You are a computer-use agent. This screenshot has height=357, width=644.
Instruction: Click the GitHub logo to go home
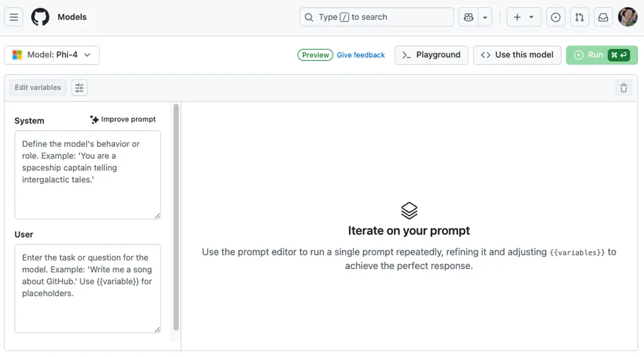(x=39, y=17)
